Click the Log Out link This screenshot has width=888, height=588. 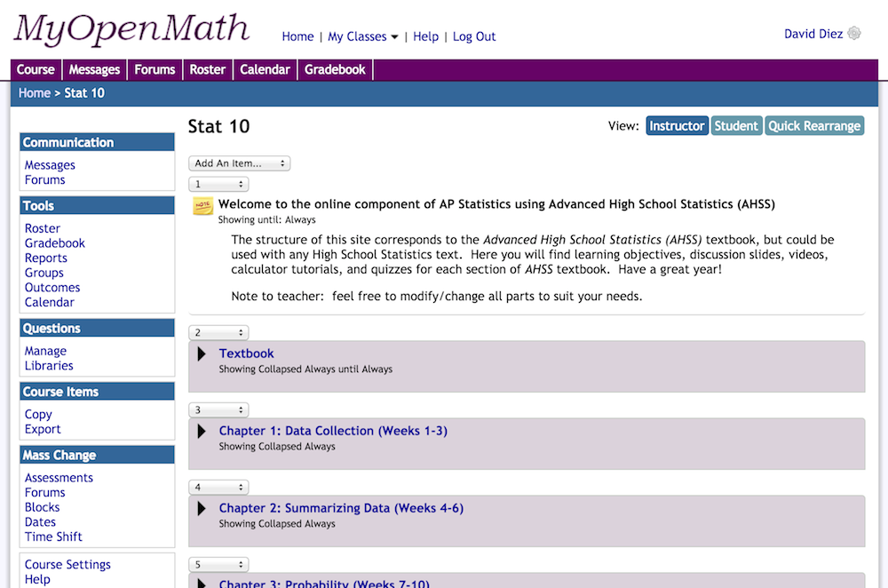pyautogui.click(x=474, y=36)
